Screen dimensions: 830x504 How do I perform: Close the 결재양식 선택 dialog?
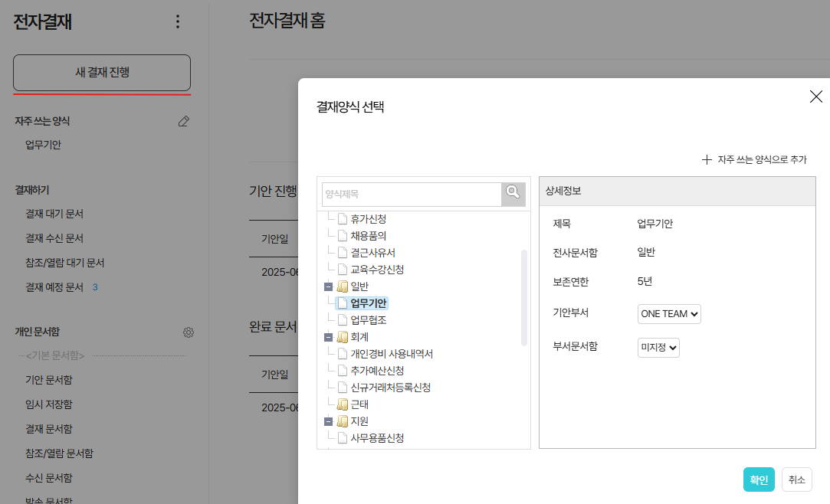[x=816, y=97]
